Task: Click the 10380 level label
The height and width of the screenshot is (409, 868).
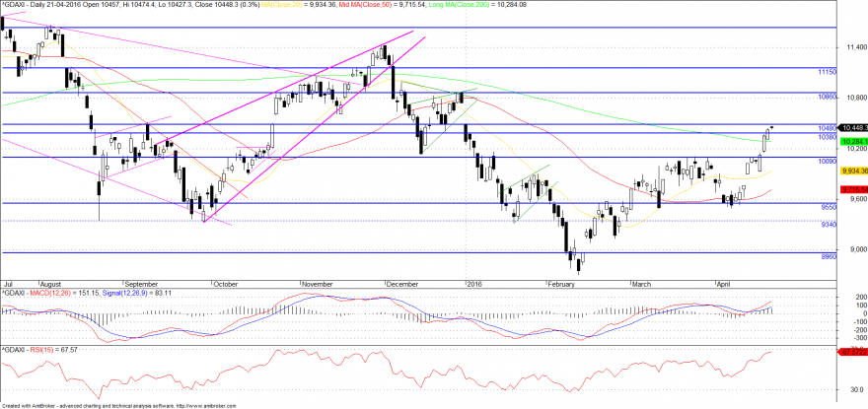Action: pyautogui.click(x=827, y=137)
